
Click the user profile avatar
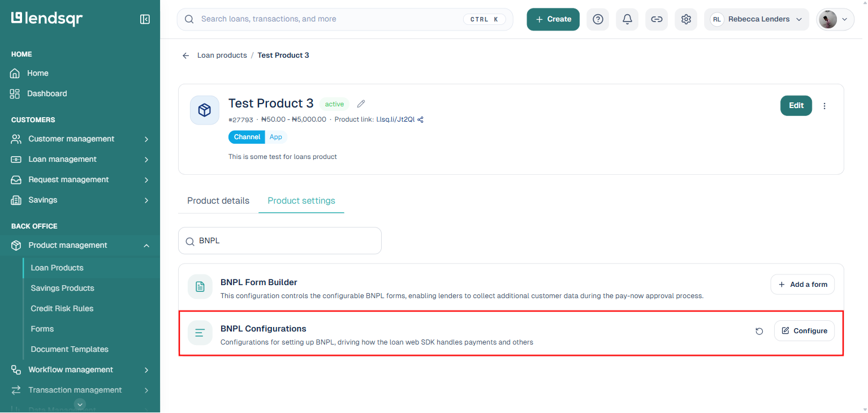pyautogui.click(x=827, y=19)
